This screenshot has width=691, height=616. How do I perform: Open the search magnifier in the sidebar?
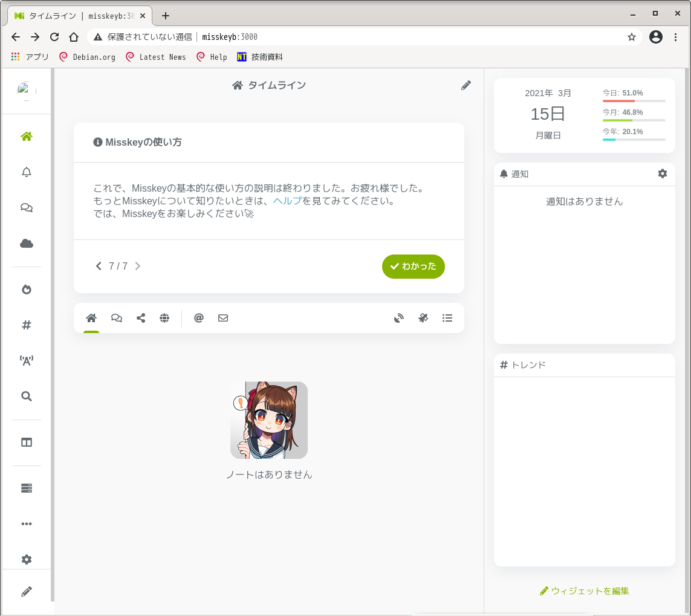pos(27,396)
